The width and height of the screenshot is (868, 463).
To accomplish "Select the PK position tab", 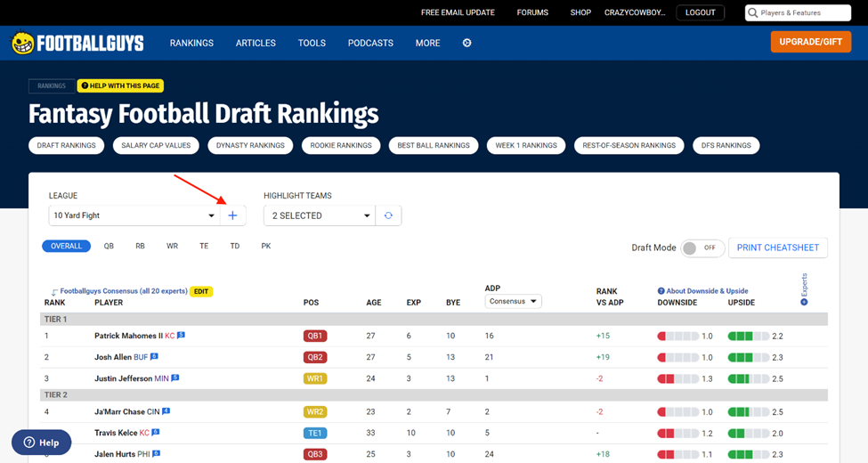I will click(x=265, y=246).
